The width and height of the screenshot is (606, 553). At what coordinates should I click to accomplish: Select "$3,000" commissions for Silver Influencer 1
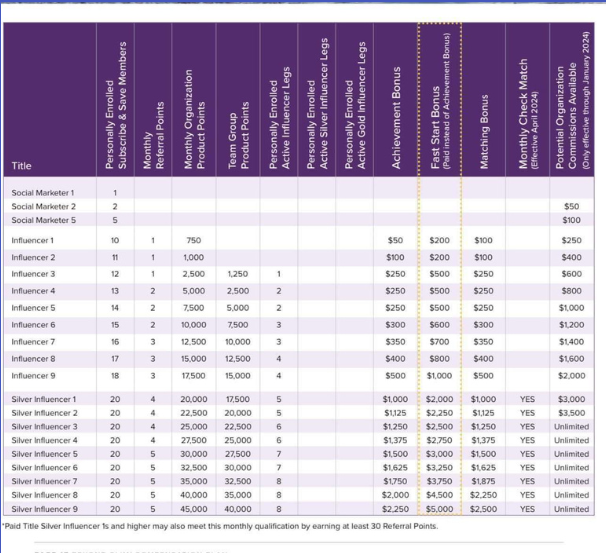571,399
